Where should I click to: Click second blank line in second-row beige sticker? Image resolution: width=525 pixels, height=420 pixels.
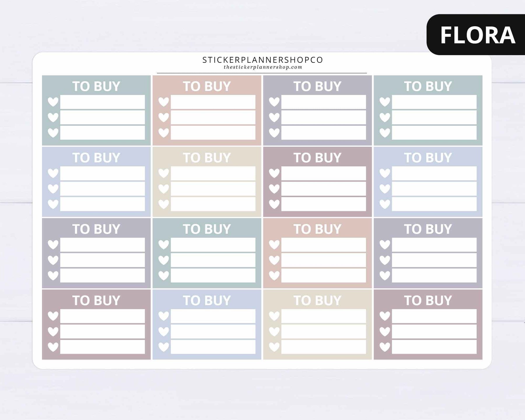pos(213,189)
